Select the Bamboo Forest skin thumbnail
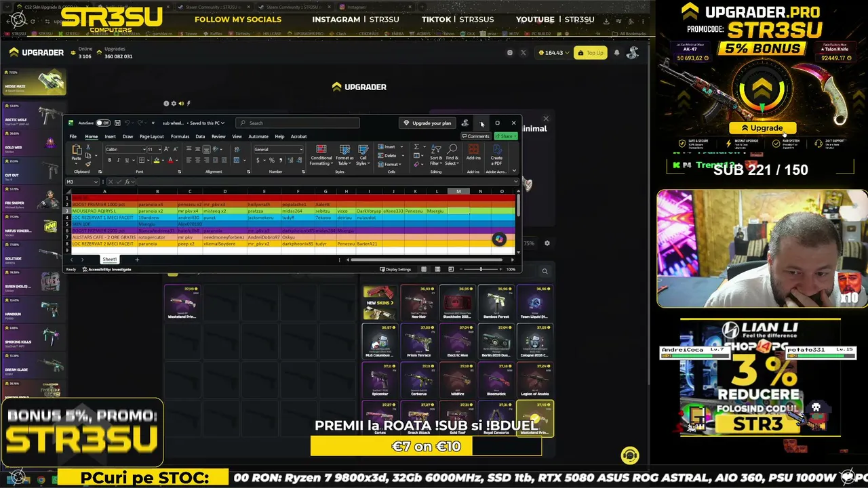This screenshot has height=488, width=868. tap(496, 302)
